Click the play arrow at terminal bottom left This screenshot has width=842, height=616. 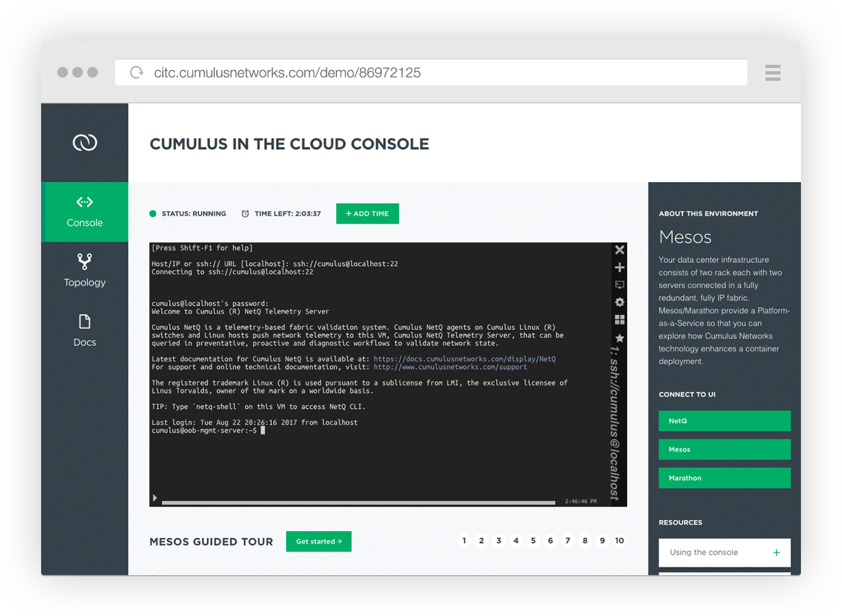coord(155,498)
